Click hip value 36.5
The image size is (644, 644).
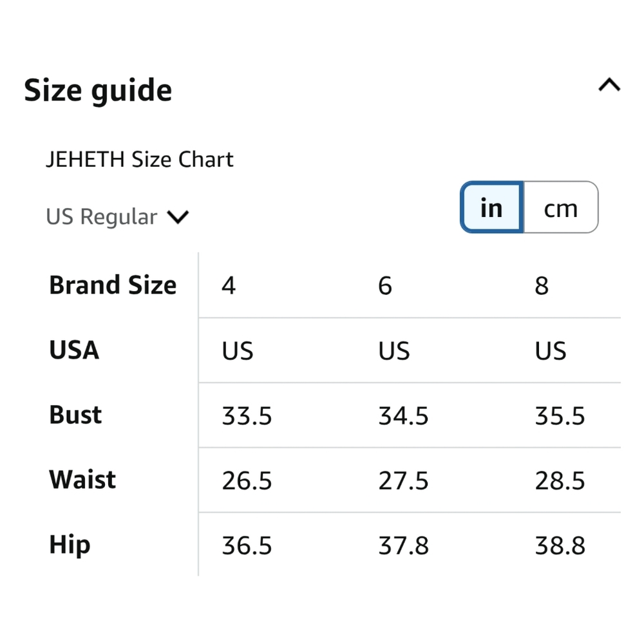[x=247, y=546]
